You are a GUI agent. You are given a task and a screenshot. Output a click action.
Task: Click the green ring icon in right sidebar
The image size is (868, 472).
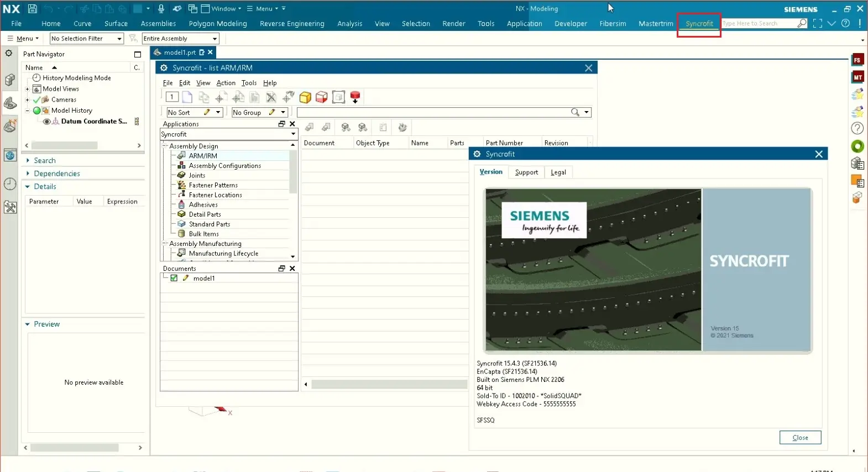[857, 146]
